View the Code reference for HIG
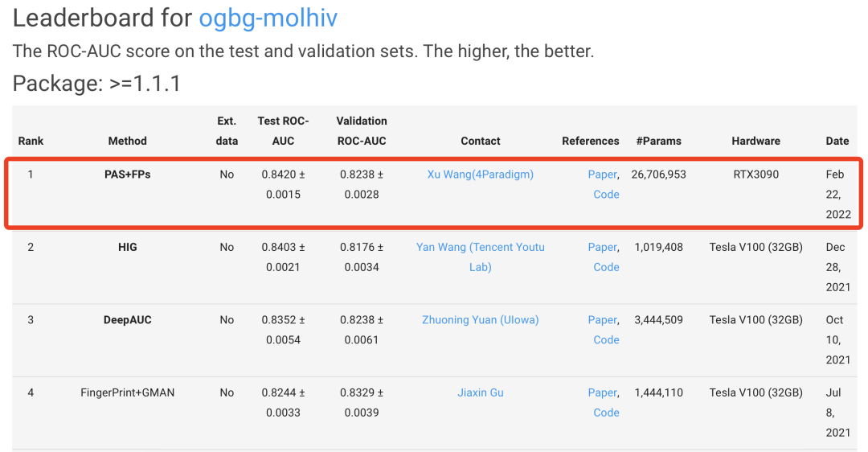Screen dimensions: 868x452 coord(606,267)
